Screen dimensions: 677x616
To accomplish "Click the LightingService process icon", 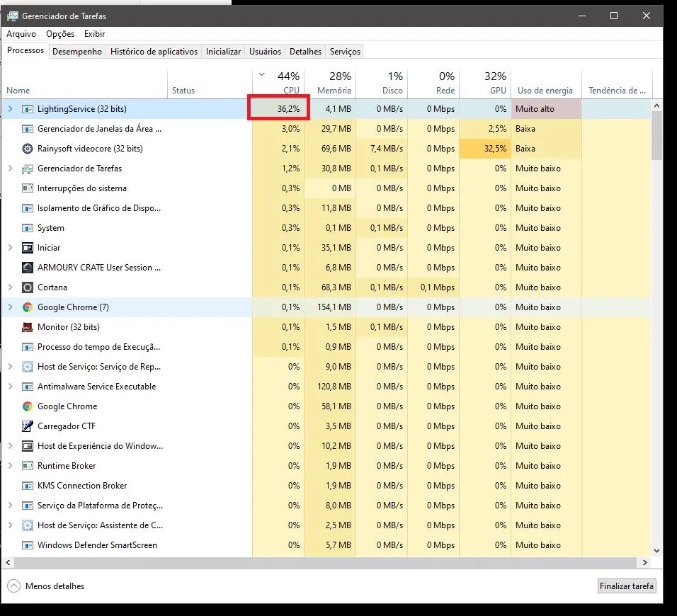I will tap(27, 109).
